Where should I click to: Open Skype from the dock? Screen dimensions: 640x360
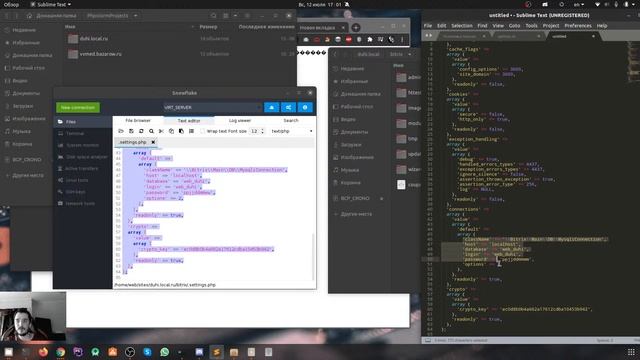tap(147, 352)
